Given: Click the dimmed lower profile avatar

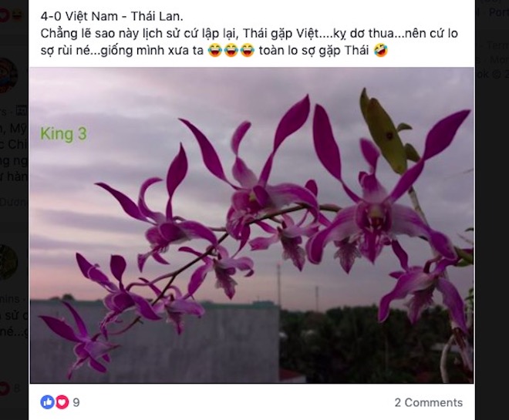Looking at the screenshot, I should coord(8,262).
